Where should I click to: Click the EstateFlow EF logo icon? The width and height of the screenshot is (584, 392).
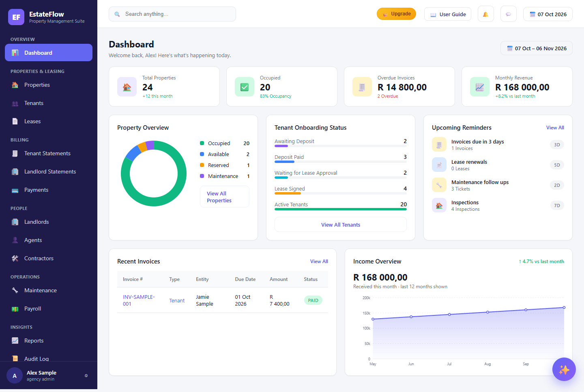(x=16, y=17)
